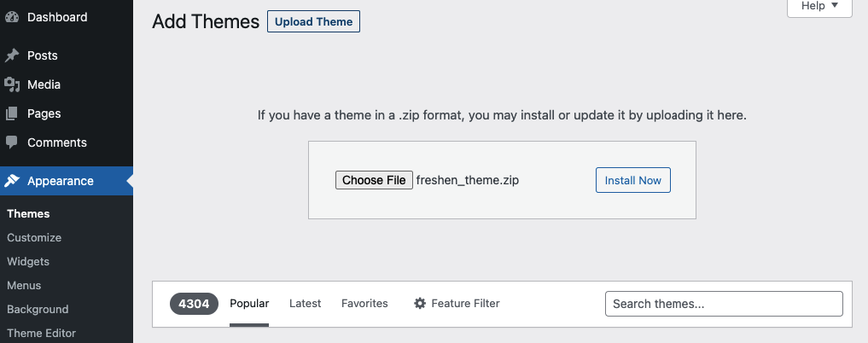The height and width of the screenshot is (343, 868).
Task: Open the Theme Editor
Action: pos(41,334)
